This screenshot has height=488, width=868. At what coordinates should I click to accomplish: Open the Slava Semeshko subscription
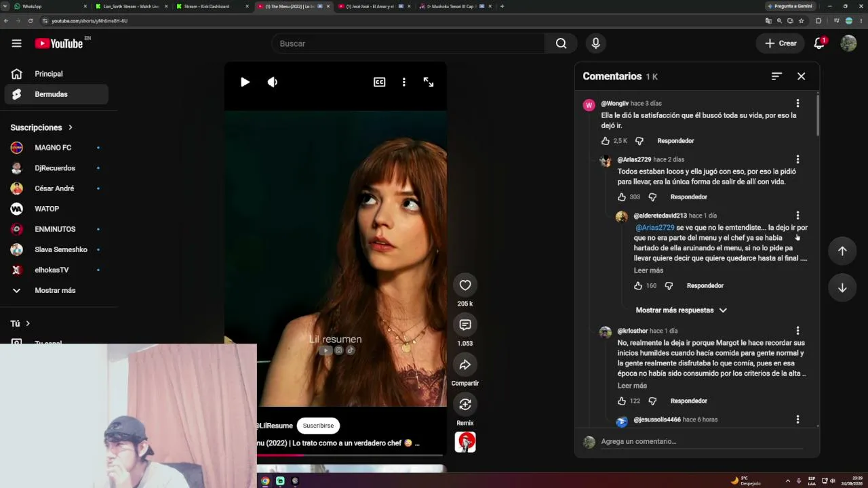pos(56,249)
